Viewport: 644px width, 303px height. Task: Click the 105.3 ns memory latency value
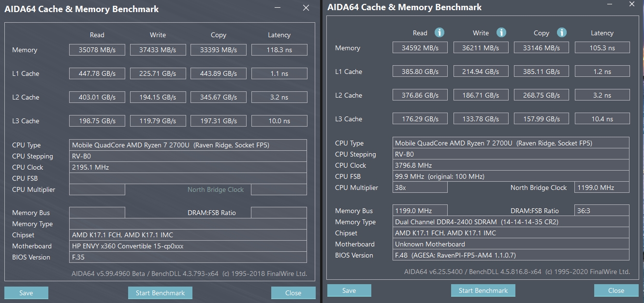pyautogui.click(x=602, y=48)
